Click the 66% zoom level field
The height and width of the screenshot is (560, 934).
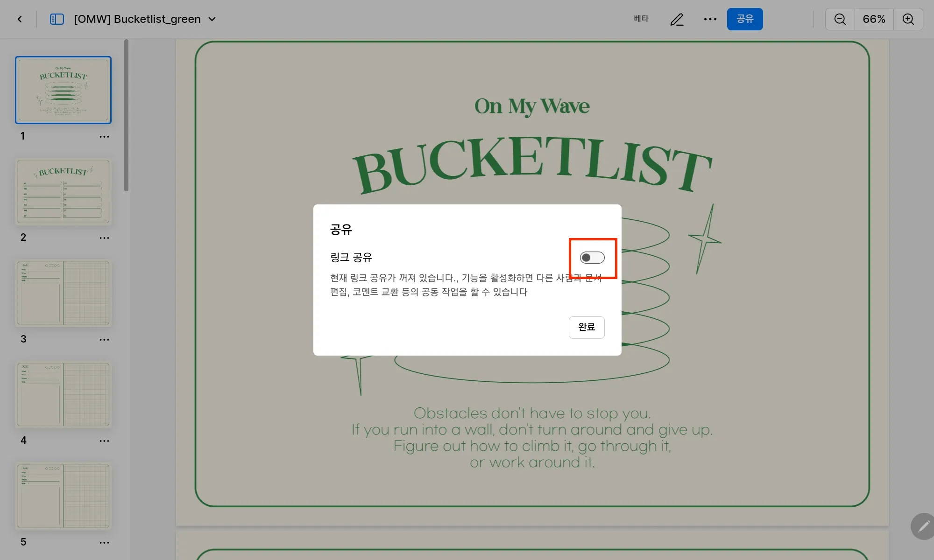pyautogui.click(x=874, y=19)
